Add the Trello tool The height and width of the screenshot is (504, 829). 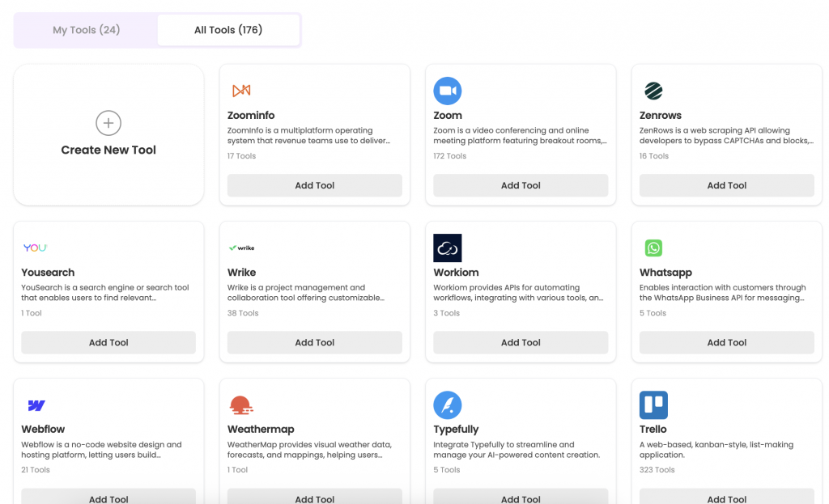(x=727, y=497)
